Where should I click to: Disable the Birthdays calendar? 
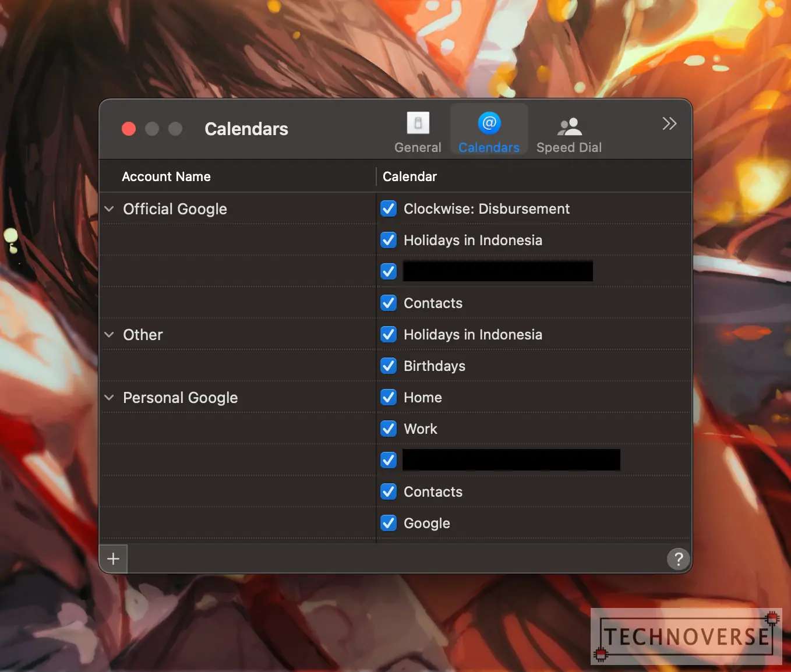pos(389,366)
